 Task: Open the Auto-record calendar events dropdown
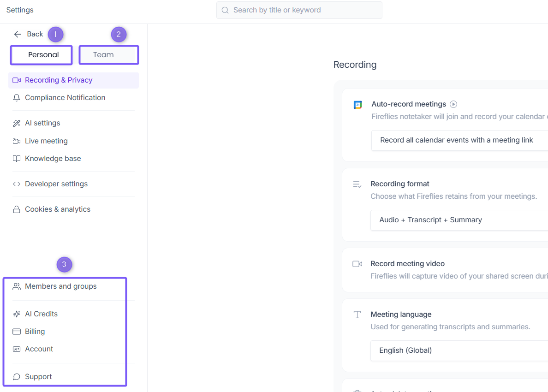tap(459, 140)
